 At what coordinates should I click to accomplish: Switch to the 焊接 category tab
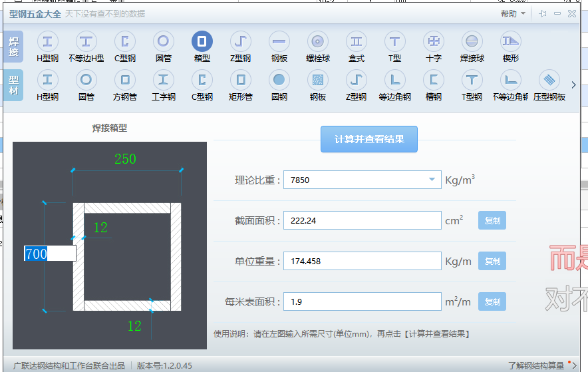14,47
